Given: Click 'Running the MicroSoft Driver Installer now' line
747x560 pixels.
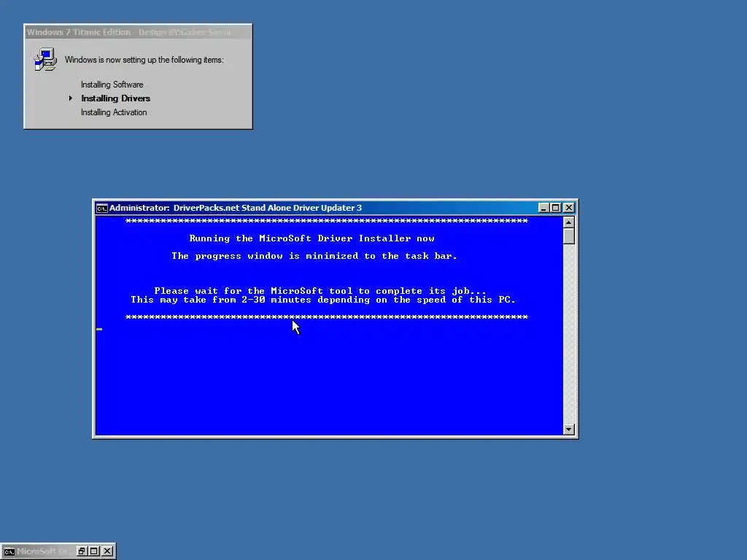Looking at the screenshot, I should coord(312,238).
